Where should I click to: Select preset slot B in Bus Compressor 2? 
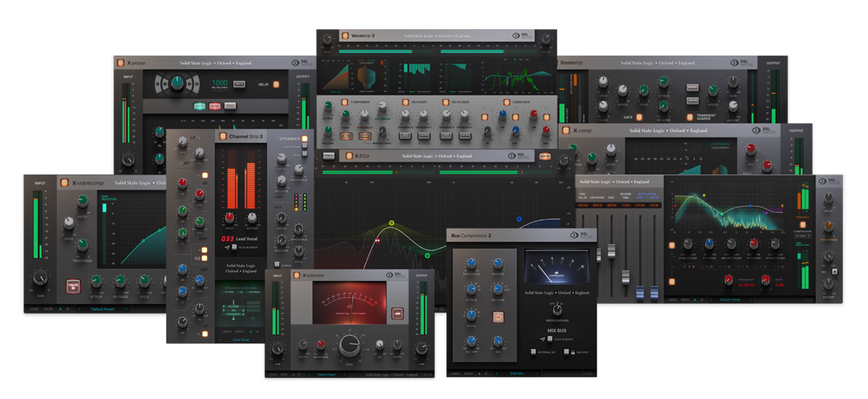pyautogui.click(x=486, y=373)
